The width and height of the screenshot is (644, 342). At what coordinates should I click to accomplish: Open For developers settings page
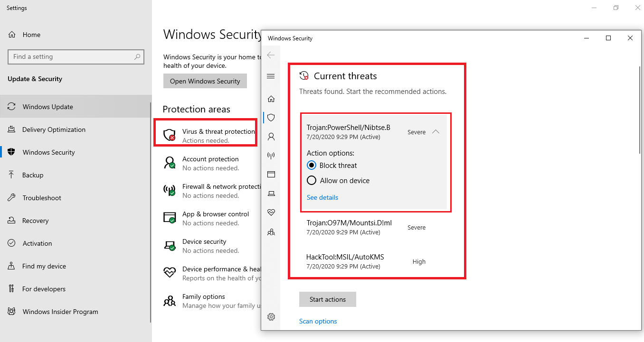76,289
